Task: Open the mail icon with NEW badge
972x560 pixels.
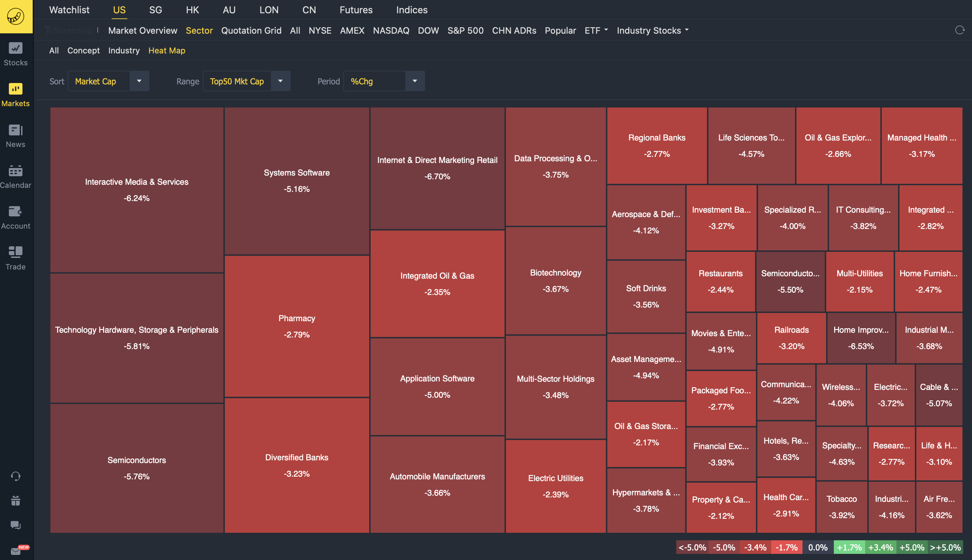Action: 16,551
